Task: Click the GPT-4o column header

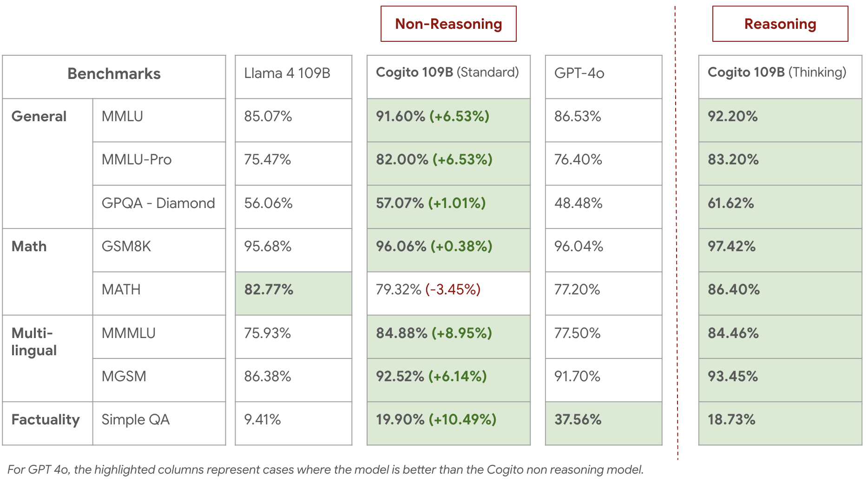Action: 603,73
